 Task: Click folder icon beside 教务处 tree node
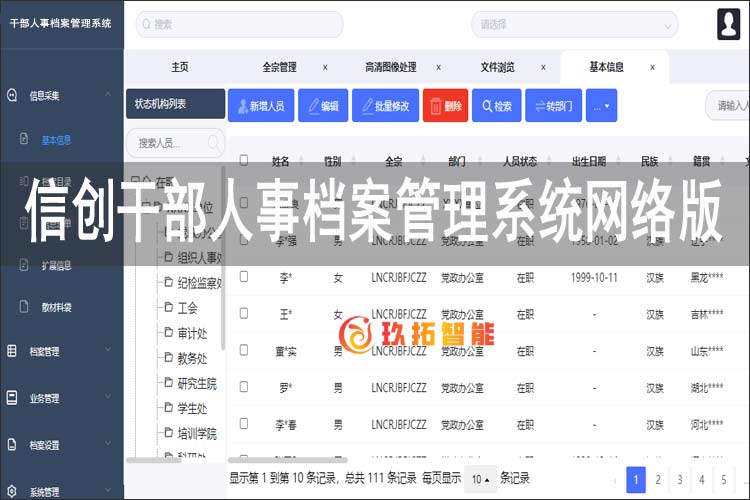pyautogui.click(x=168, y=357)
